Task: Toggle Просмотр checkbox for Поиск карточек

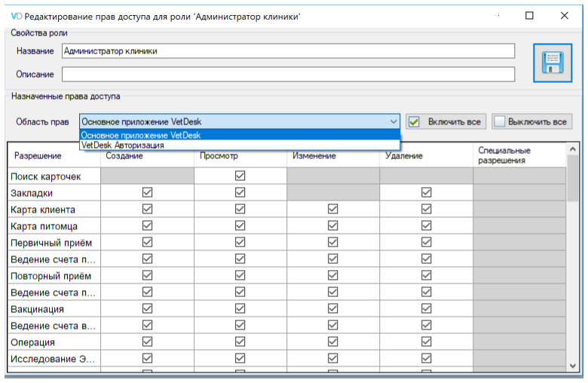Action: [240, 176]
